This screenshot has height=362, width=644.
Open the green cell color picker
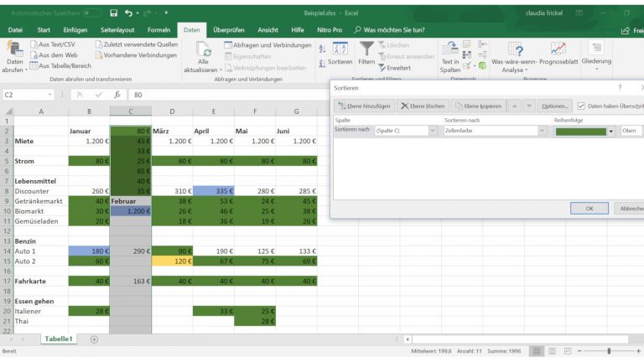click(x=610, y=131)
